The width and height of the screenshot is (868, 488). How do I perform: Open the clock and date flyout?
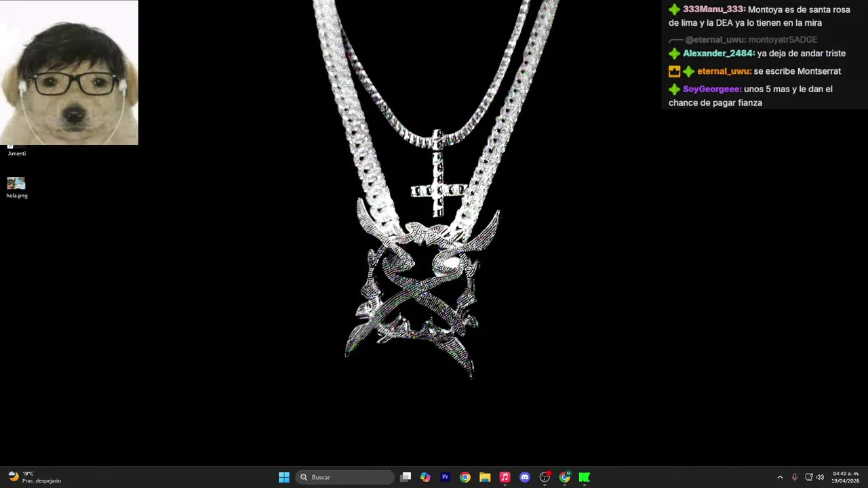846,477
